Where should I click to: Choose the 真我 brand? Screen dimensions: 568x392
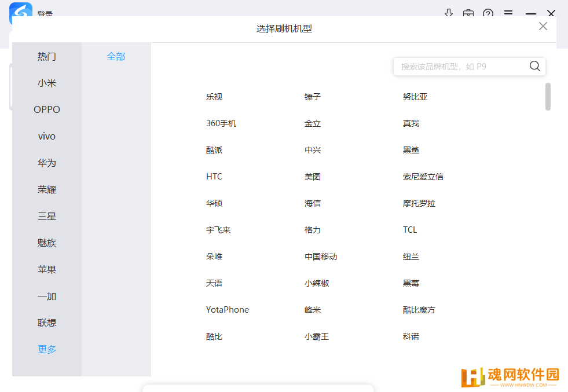pos(411,123)
